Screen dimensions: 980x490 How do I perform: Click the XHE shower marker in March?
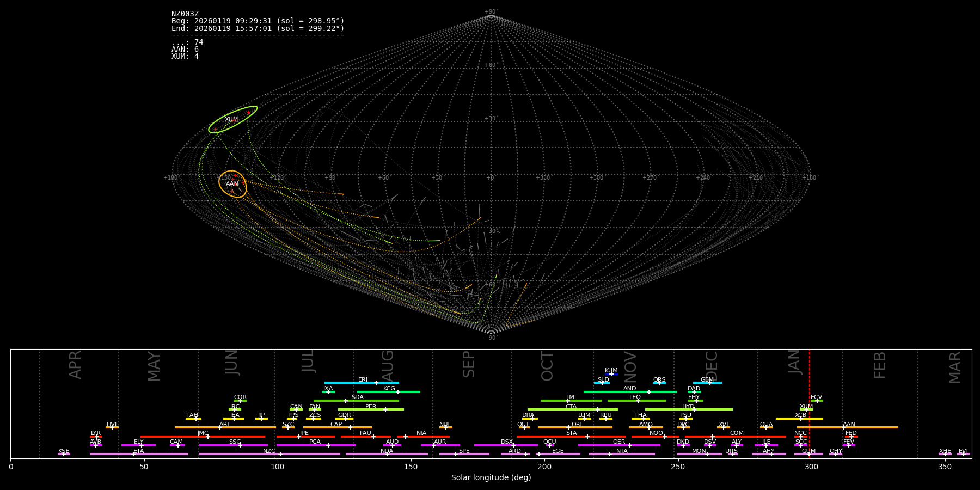coord(945,454)
